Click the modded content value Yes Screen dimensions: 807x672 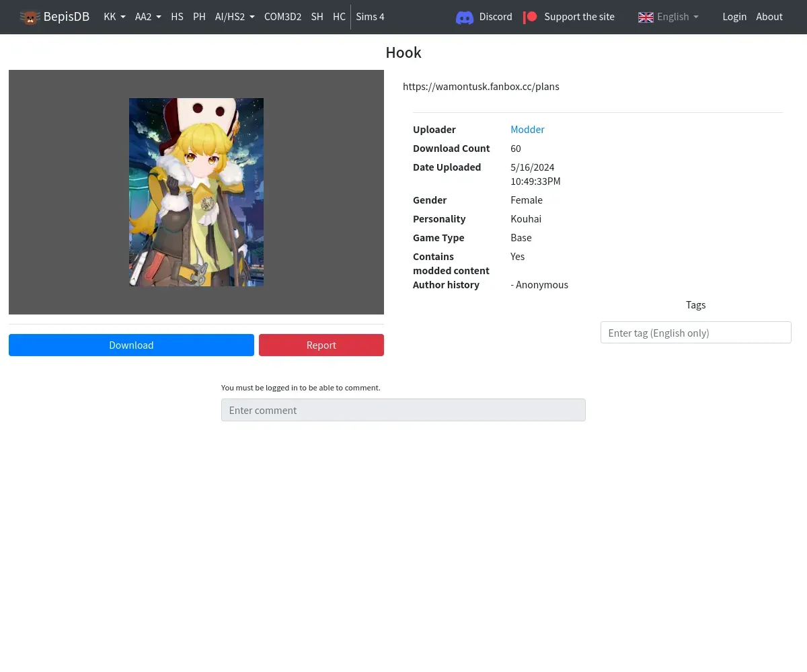pyautogui.click(x=518, y=257)
